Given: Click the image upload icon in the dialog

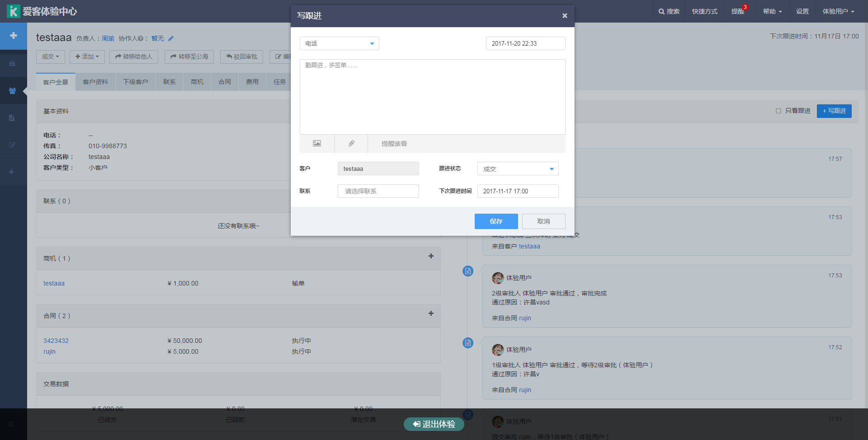Looking at the screenshot, I should (317, 144).
